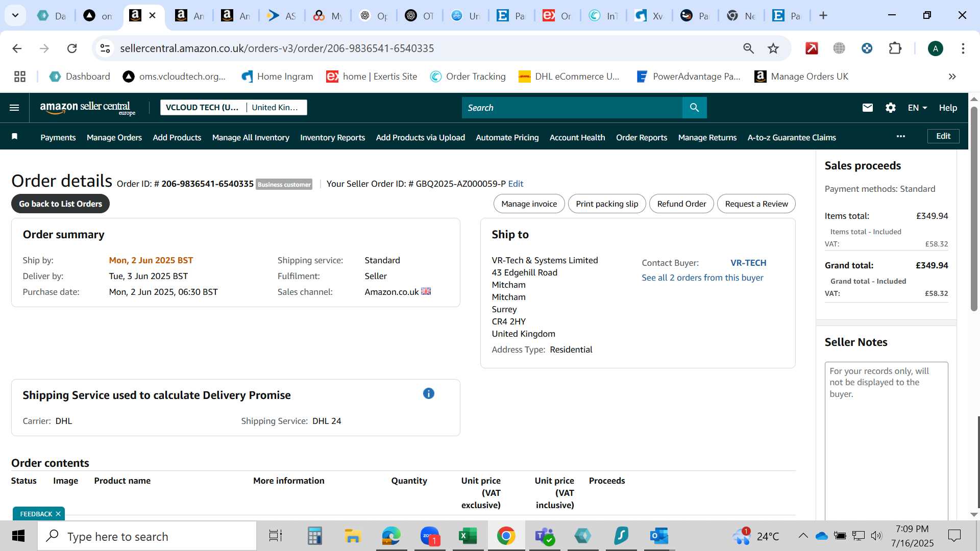This screenshot has width=980, height=551.
Task: Open the Calculator taskbar icon
Action: (314, 536)
